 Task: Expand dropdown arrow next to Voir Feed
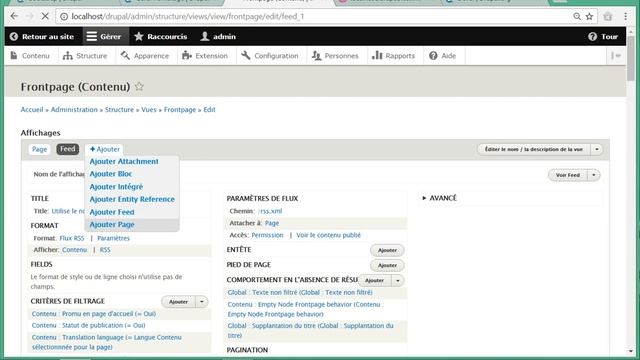(x=594, y=175)
